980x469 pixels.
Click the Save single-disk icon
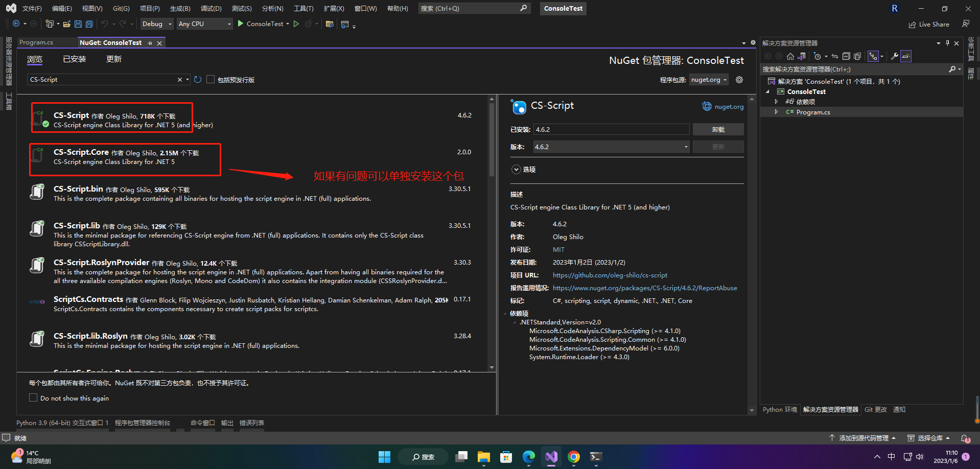[78, 24]
